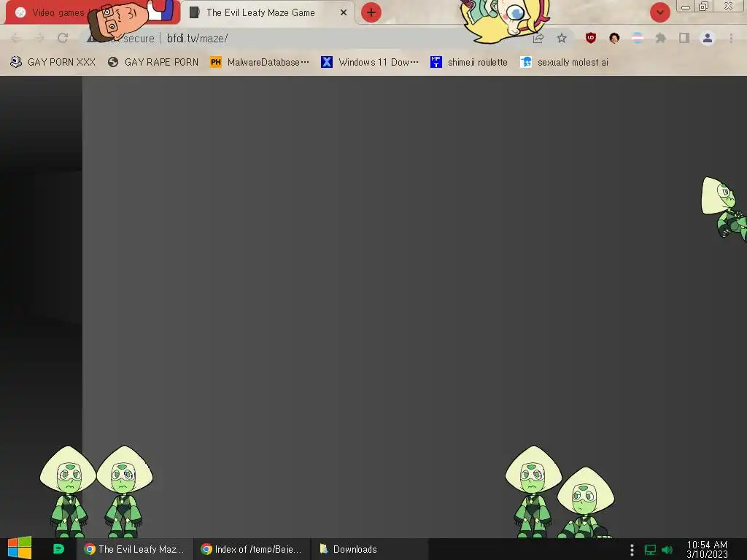Click the Peridot shimeji climbing the right edge
Screen dimensions: 747x560
pyautogui.click(x=725, y=208)
